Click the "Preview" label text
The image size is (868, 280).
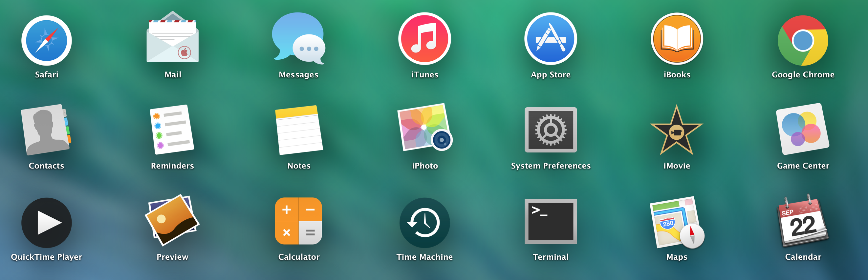point(172,257)
